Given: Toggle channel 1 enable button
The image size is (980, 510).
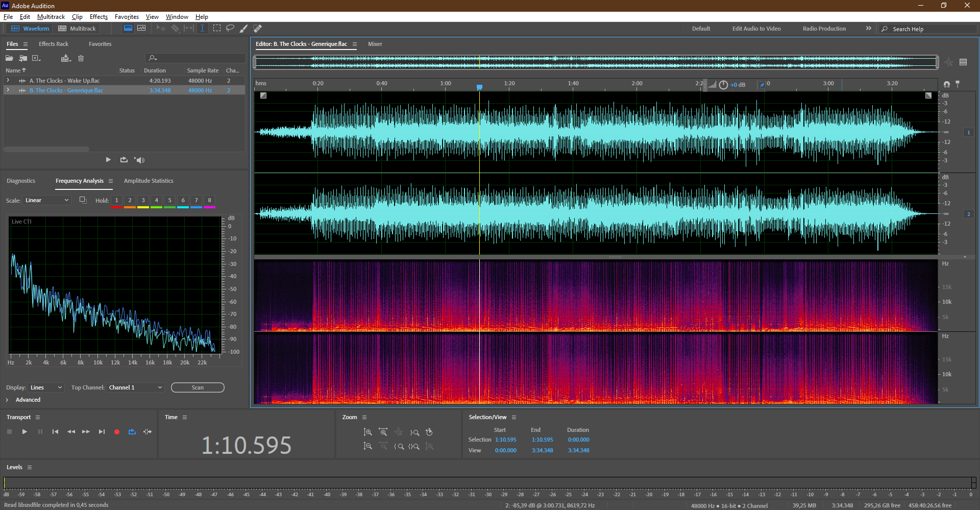Looking at the screenshot, I should coord(968,132).
